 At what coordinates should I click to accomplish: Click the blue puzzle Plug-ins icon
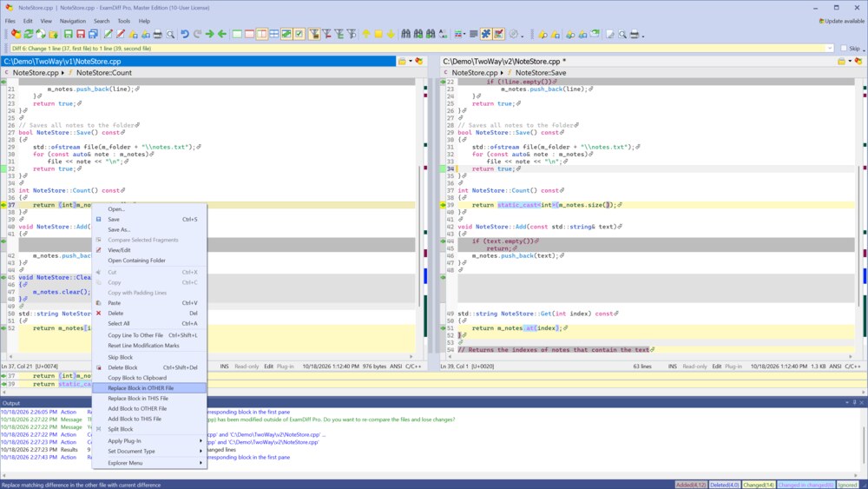[x=486, y=35]
